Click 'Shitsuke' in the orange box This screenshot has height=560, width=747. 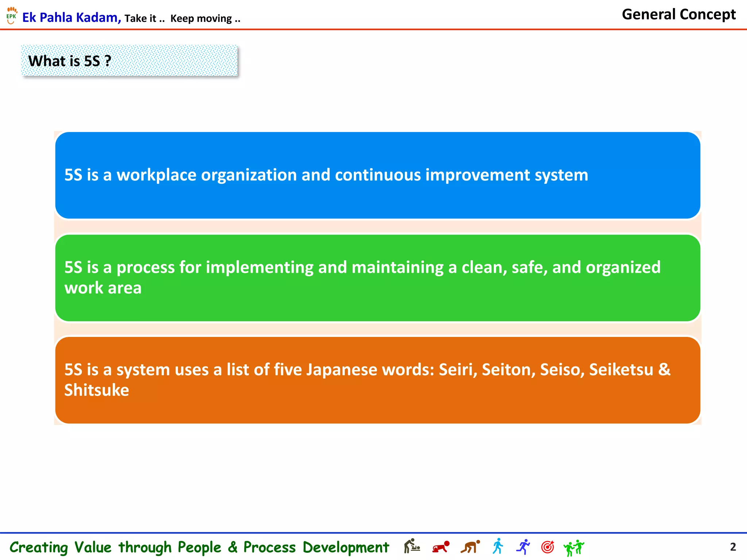coord(97,390)
